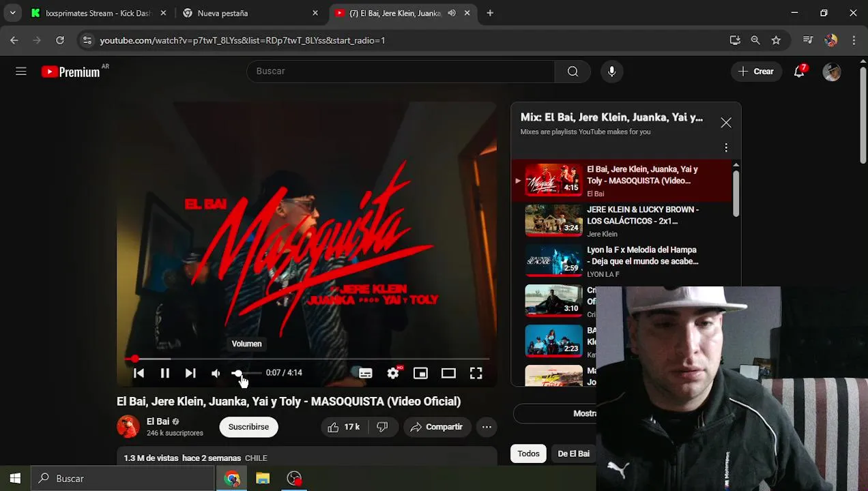868x491 pixels.
Task: Skip to the next video
Action: click(190, 373)
